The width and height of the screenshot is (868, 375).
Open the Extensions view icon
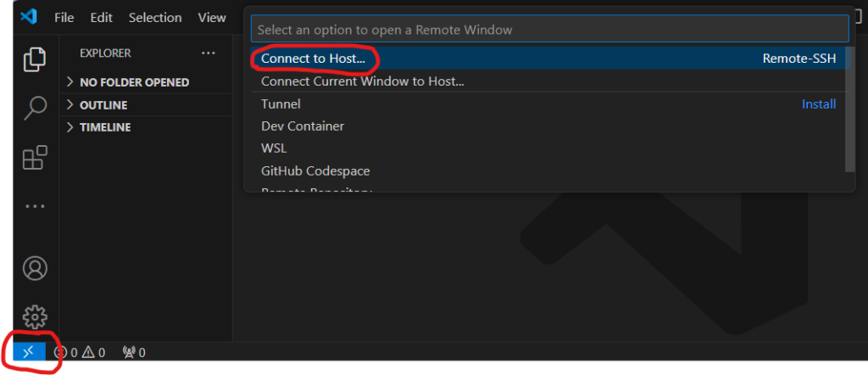(34, 157)
